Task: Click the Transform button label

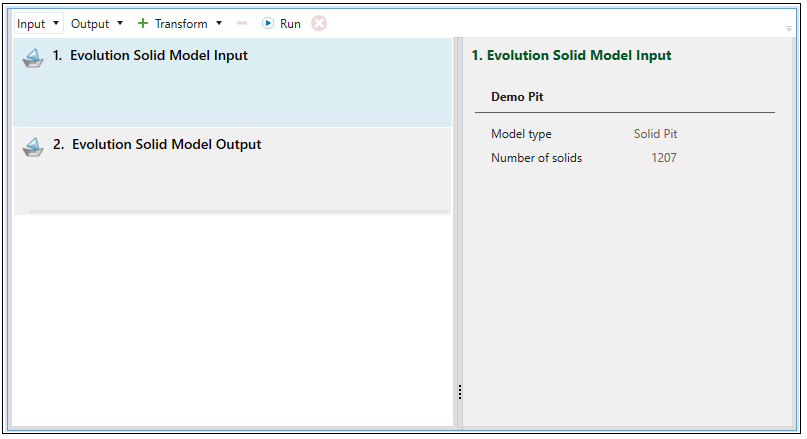Action: point(181,23)
